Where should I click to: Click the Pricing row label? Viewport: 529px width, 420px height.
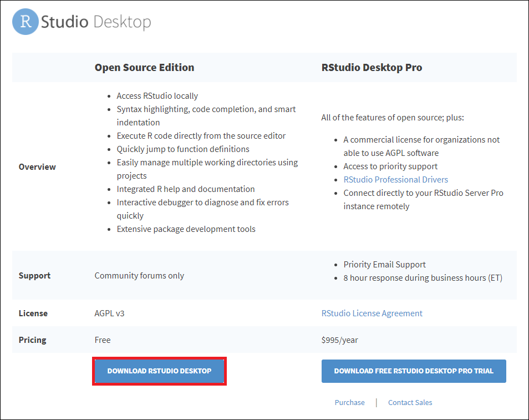pos(32,340)
